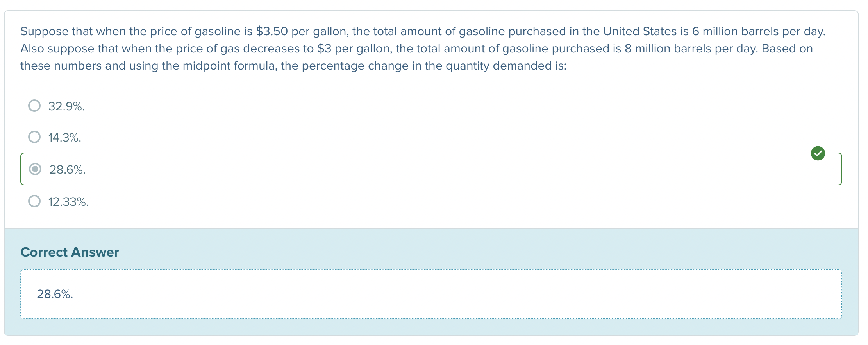Viewport: 868px width, 345px height.
Task: Click the 12.33% answer label text
Action: [68, 202]
